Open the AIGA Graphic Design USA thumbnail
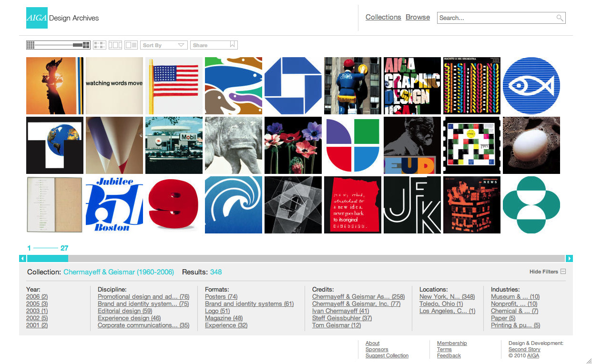 pyautogui.click(x=412, y=86)
